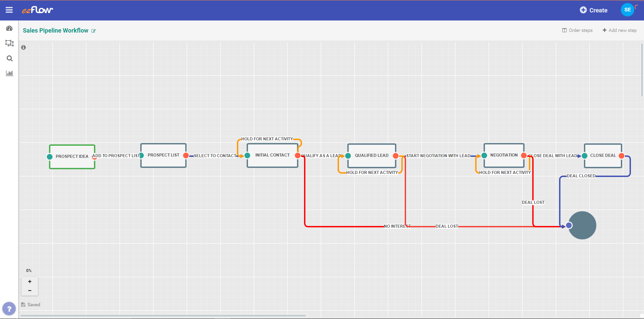Click Add new step
644x319 pixels.
click(620, 30)
